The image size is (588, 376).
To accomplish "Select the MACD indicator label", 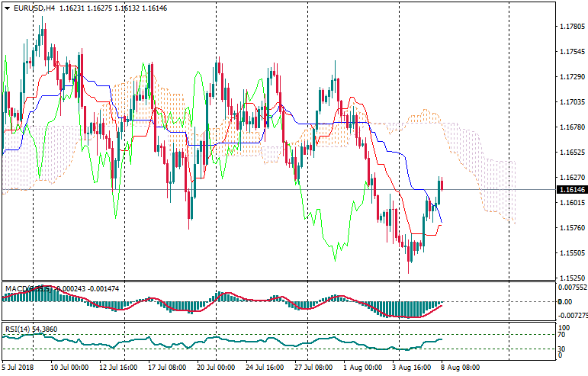I will pyautogui.click(x=17, y=289).
